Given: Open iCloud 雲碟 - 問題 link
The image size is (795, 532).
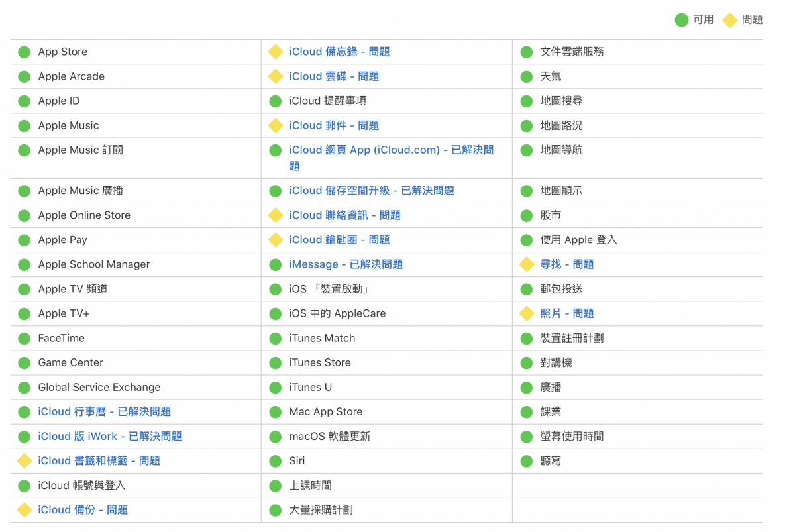Looking at the screenshot, I should pos(334,76).
